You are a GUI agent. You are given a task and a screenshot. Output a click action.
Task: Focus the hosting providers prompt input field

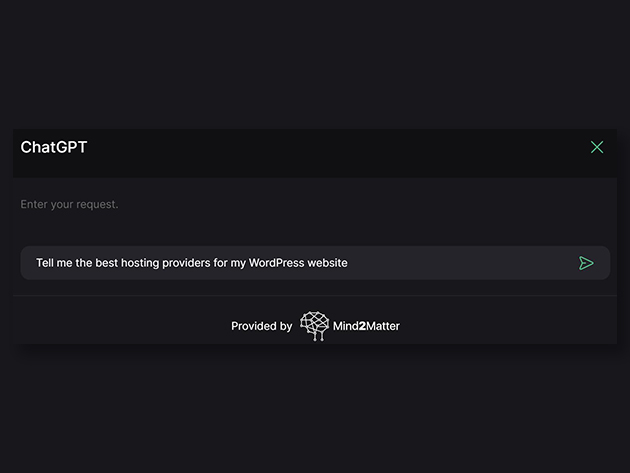click(315, 263)
